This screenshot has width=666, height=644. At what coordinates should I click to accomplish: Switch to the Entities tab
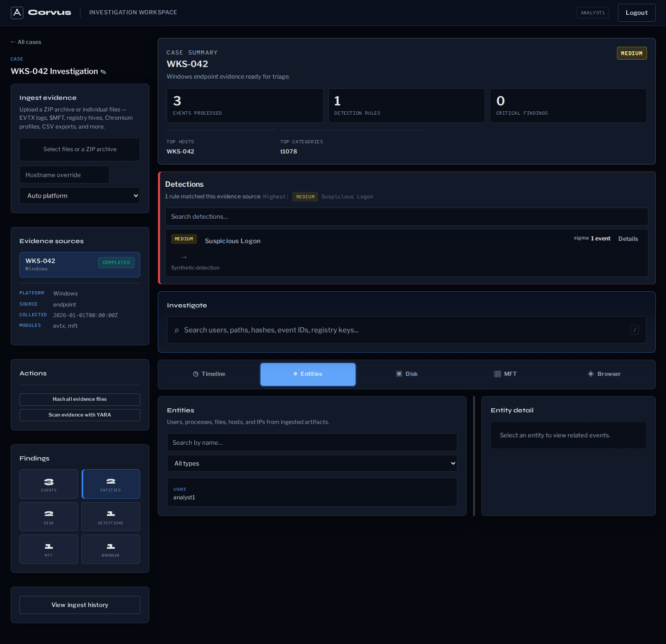pyautogui.click(x=308, y=374)
